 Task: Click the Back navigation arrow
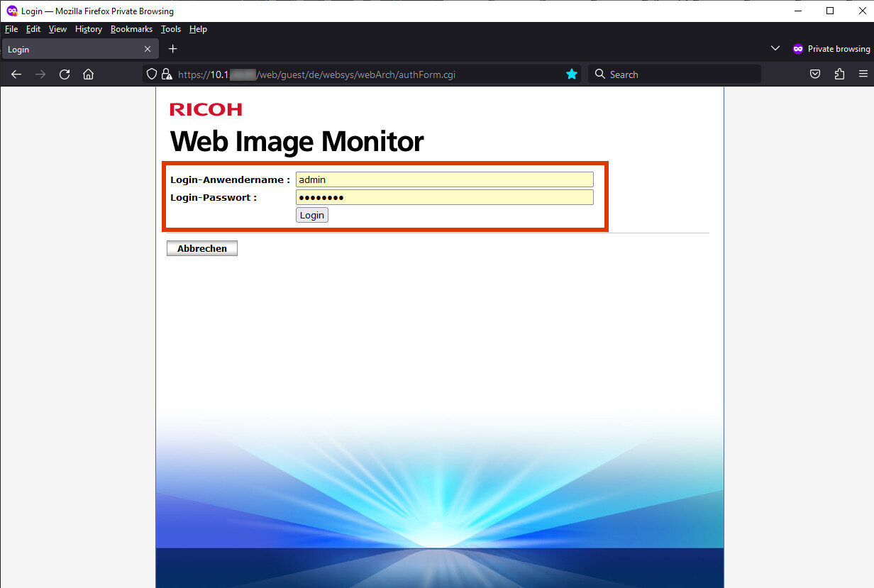tap(16, 74)
